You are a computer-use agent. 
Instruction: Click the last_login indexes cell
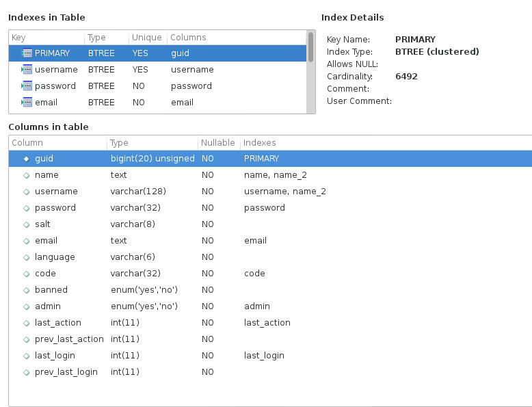[x=265, y=356]
